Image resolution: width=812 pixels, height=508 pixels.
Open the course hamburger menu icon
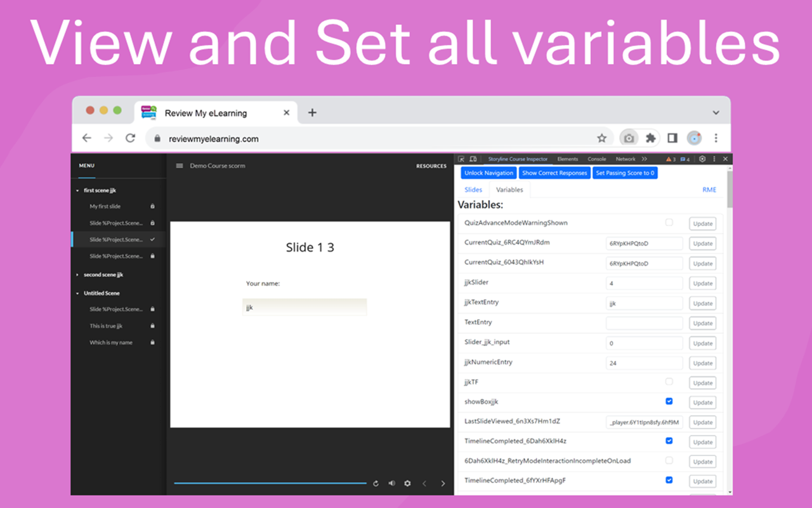180,166
